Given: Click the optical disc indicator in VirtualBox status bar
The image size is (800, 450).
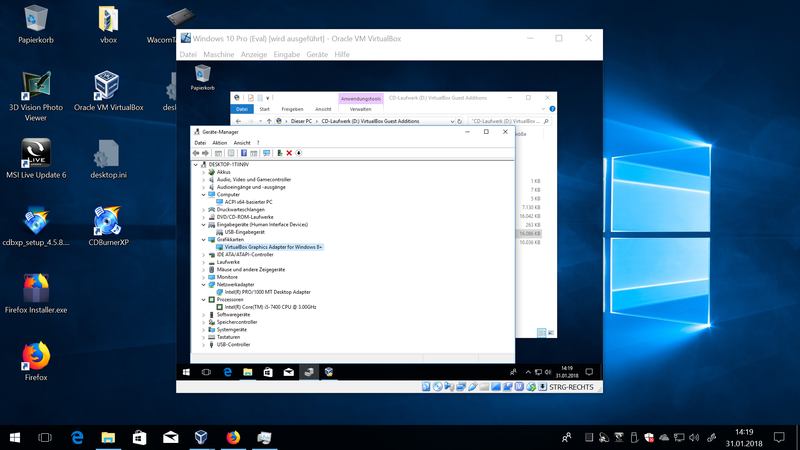Looking at the screenshot, I should click(x=437, y=387).
